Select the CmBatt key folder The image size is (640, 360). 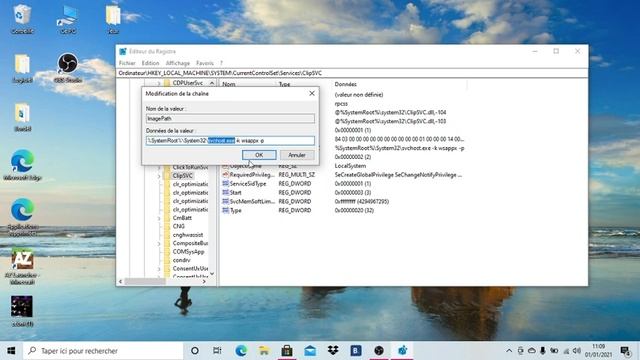pyautogui.click(x=182, y=218)
